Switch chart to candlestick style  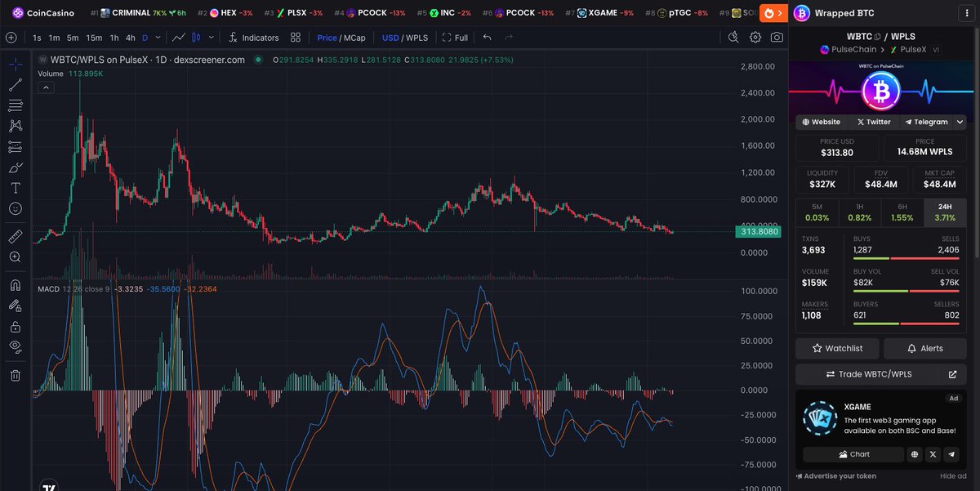(197, 38)
